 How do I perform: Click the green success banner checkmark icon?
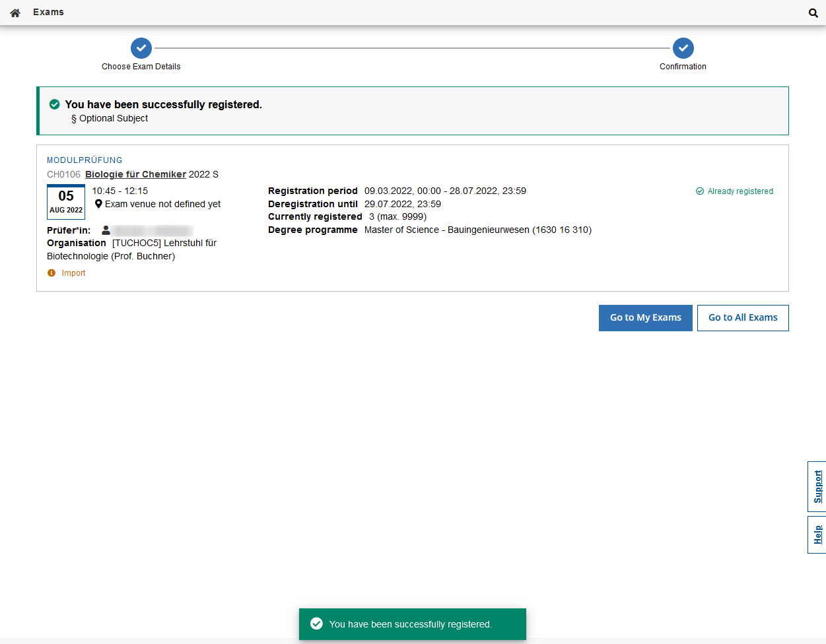pos(55,104)
